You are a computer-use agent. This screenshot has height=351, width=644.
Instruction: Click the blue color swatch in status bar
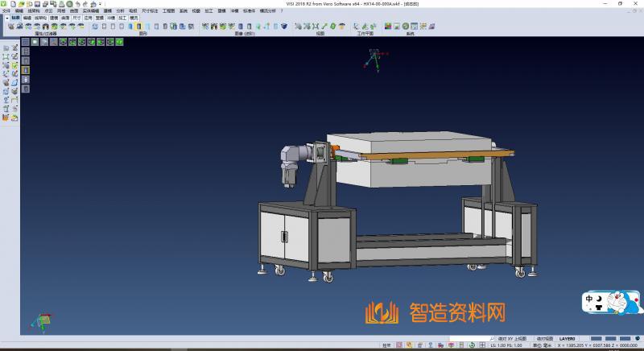point(597,339)
